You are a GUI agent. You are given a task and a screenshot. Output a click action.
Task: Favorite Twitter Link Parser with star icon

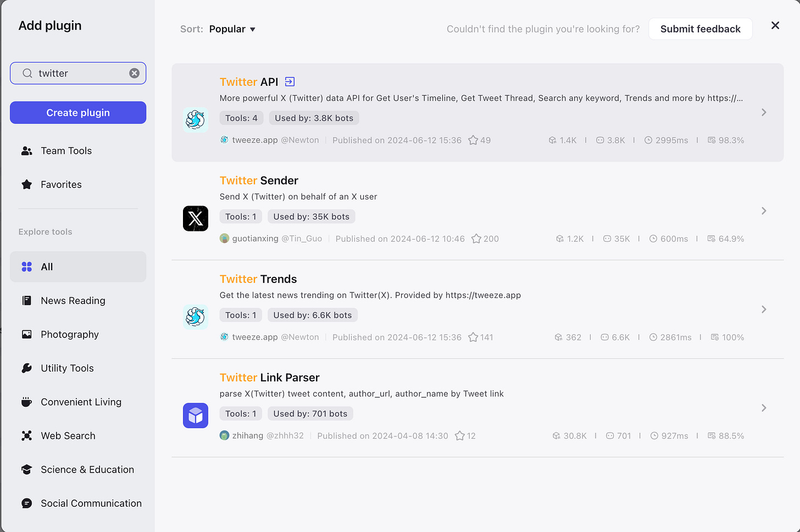point(460,435)
